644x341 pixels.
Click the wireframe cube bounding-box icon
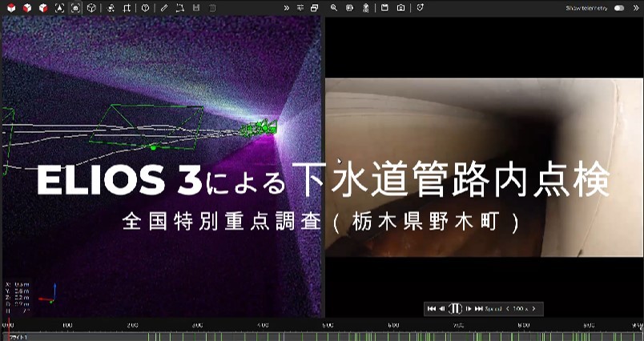tap(91, 8)
